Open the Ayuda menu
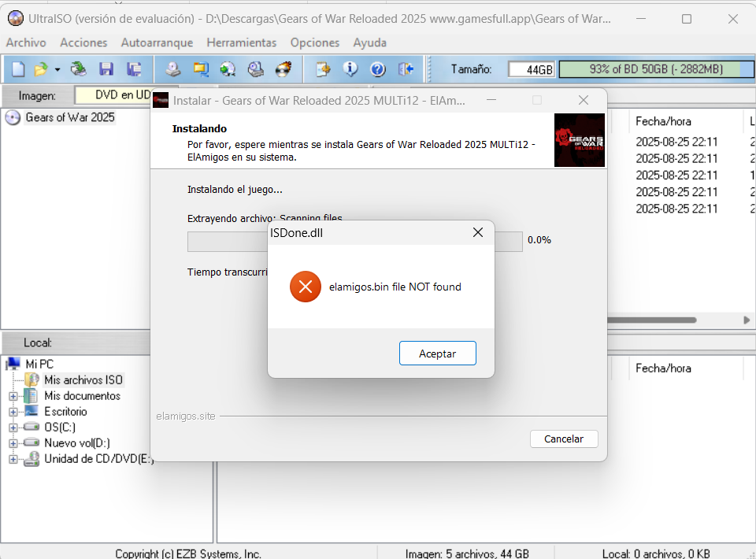Screen dimensions: 756x559 click(x=370, y=43)
